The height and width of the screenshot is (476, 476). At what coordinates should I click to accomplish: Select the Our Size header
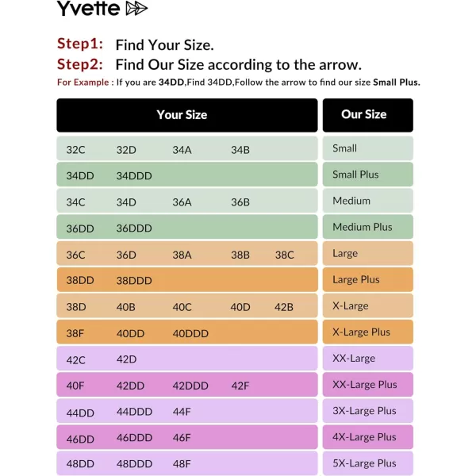(x=364, y=114)
